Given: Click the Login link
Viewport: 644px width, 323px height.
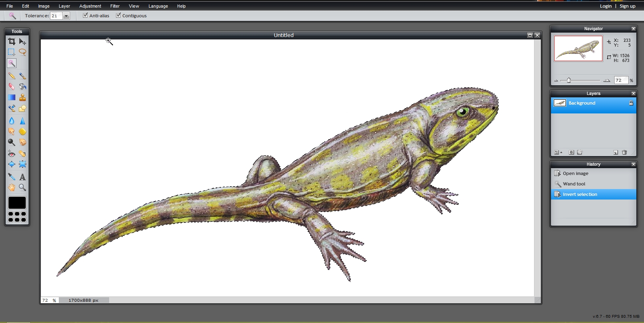Looking at the screenshot, I should (605, 6).
